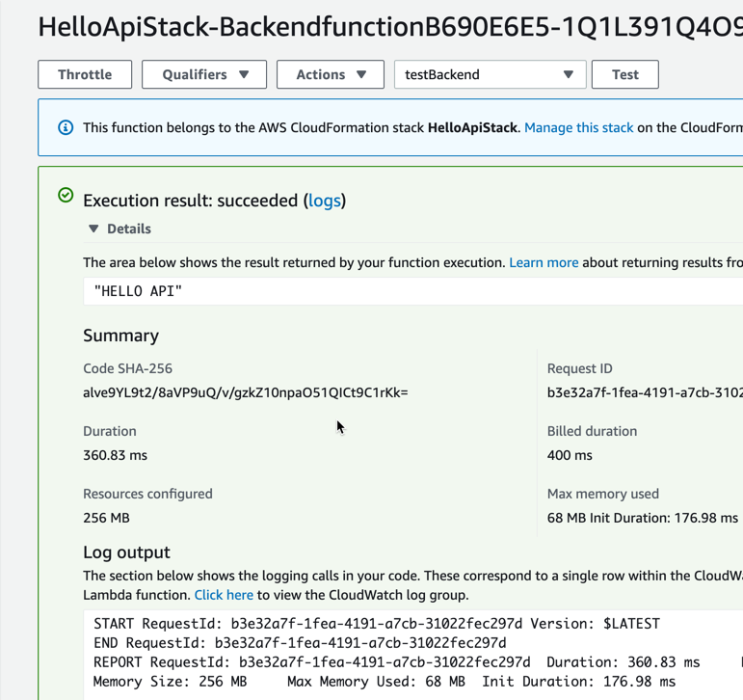The width and height of the screenshot is (743, 700).
Task: Click the 360.83 ms duration value
Action: (x=115, y=455)
